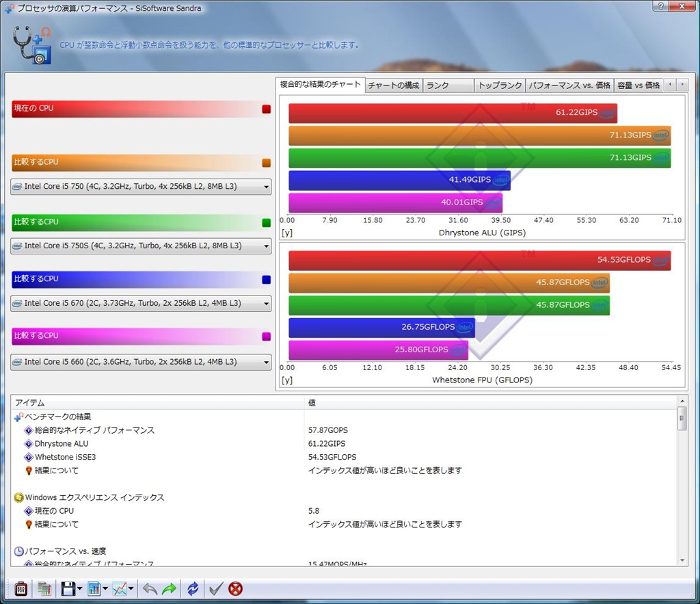Image resolution: width=700 pixels, height=604 pixels.
Task: Select the 複合的な結果のチャート tab
Action: point(320,84)
